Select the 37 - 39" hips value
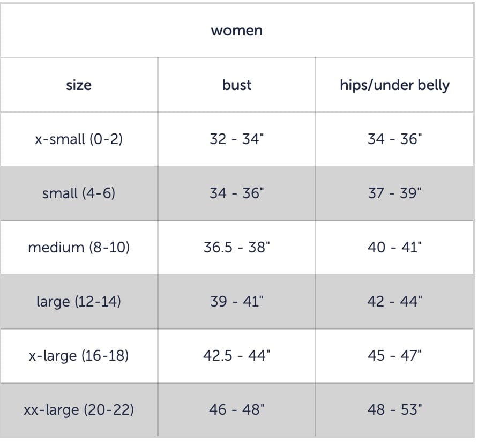 click(x=395, y=193)
